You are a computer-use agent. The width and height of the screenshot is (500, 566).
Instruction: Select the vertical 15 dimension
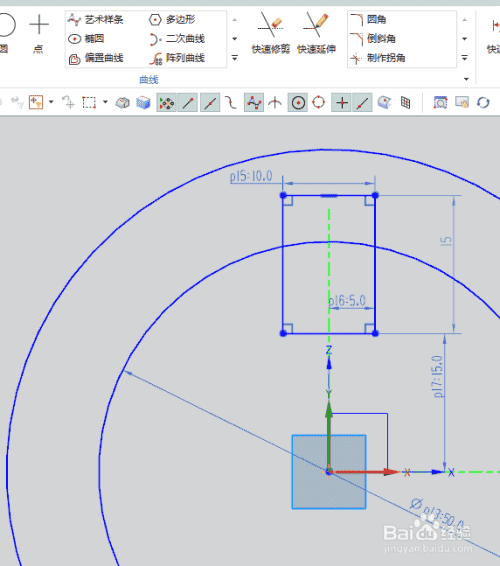[446, 241]
